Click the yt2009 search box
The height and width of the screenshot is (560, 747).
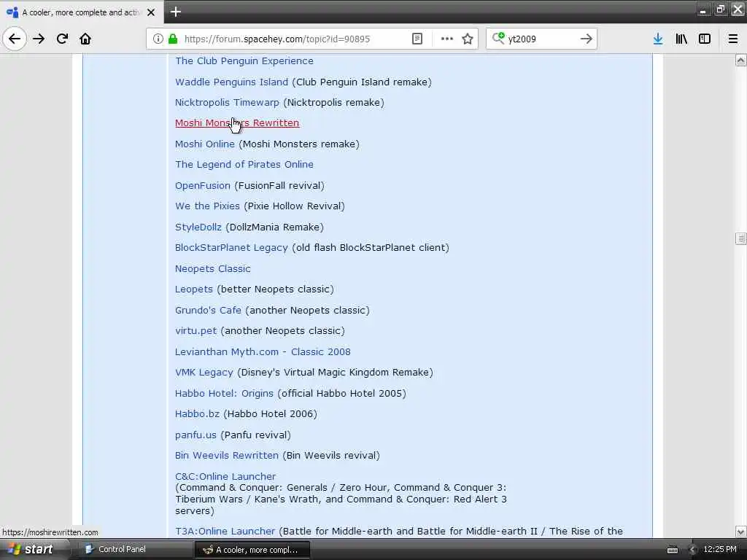click(x=541, y=39)
